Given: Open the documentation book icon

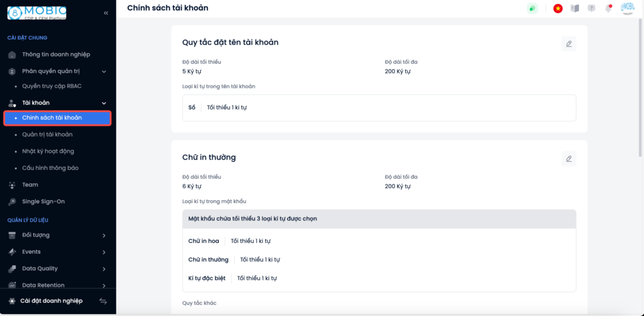Looking at the screenshot, I should tap(575, 8).
